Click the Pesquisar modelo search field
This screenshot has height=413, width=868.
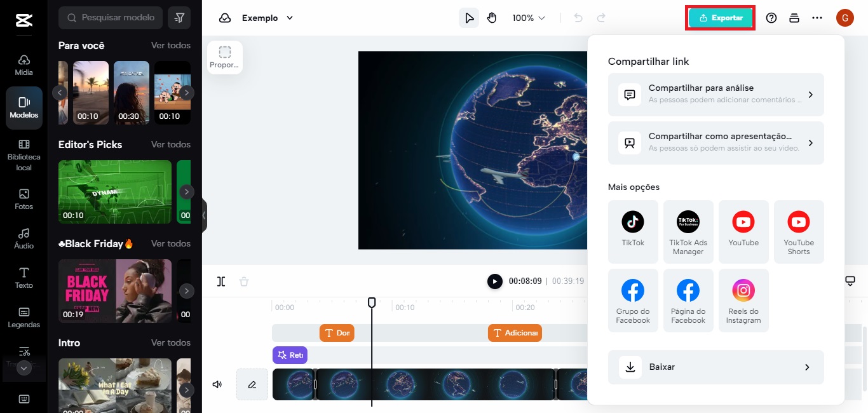[x=111, y=18]
